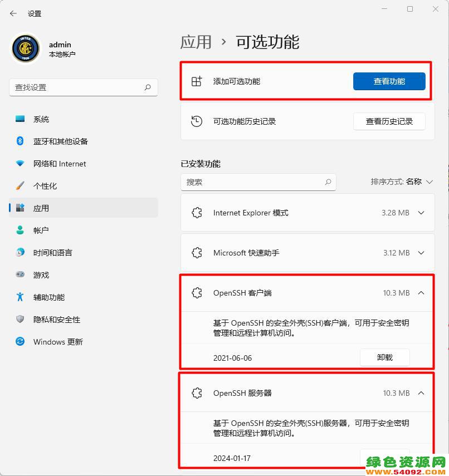
Task: Click the 2024-01-17 install date
Action: click(232, 458)
